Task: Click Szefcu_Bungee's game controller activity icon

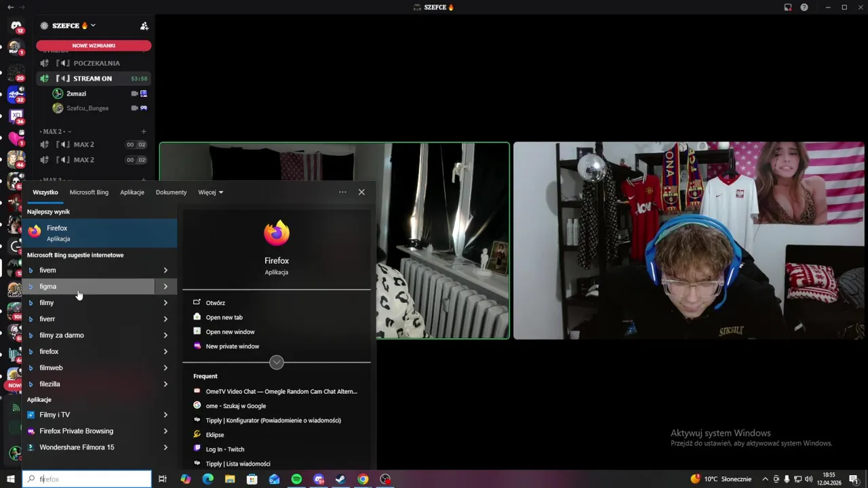Action: (144, 108)
